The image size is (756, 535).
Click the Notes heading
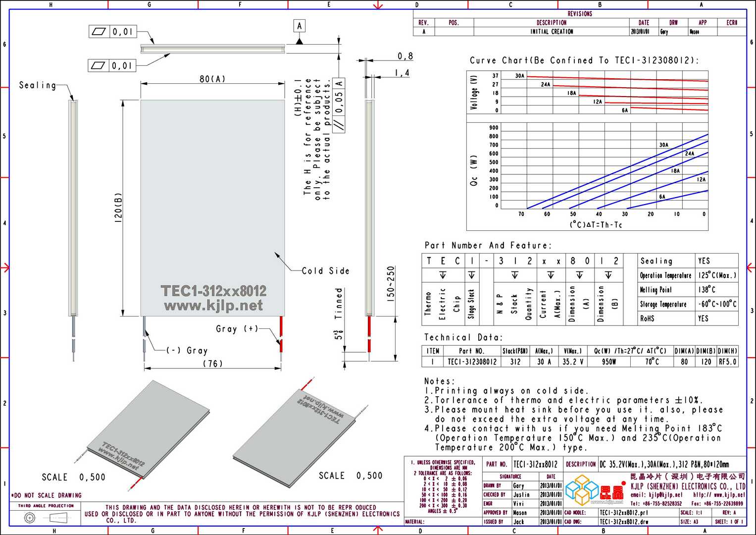pos(440,381)
